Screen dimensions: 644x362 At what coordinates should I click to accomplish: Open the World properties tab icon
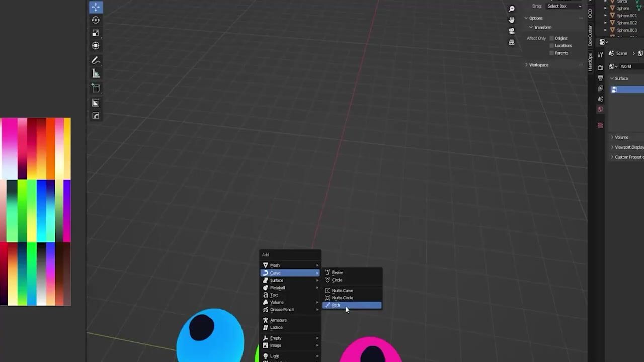coord(600,109)
